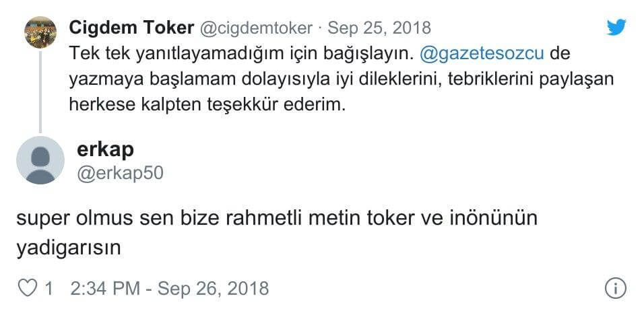Visit the @cigdemtoker handle
Viewport: 644px width, 315px height.
click(x=256, y=28)
